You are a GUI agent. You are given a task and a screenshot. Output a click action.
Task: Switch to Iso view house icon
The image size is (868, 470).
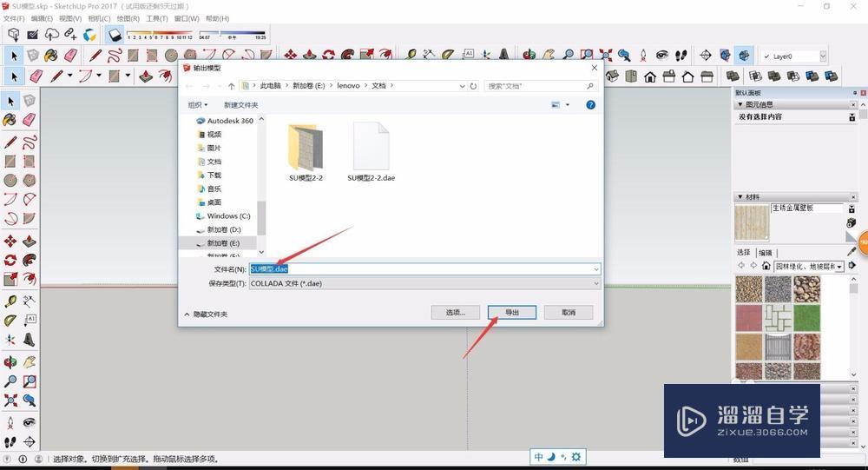pos(612,76)
